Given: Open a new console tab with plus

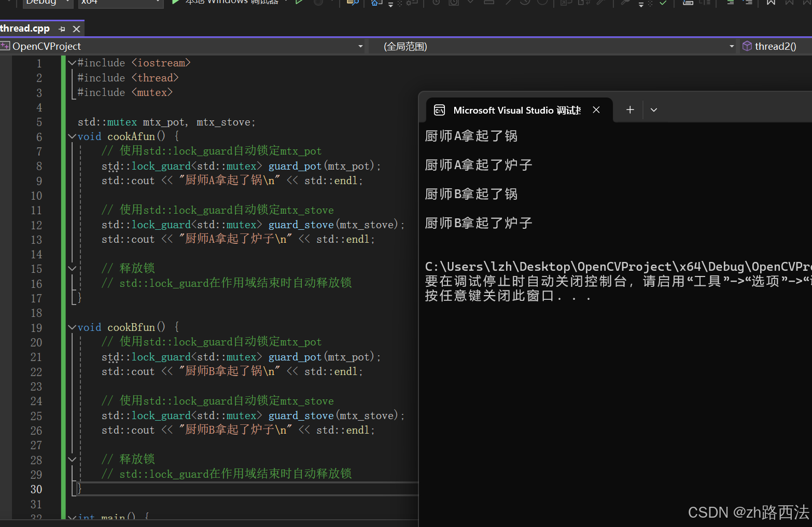Looking at the screenshot, I should [630, 110].
